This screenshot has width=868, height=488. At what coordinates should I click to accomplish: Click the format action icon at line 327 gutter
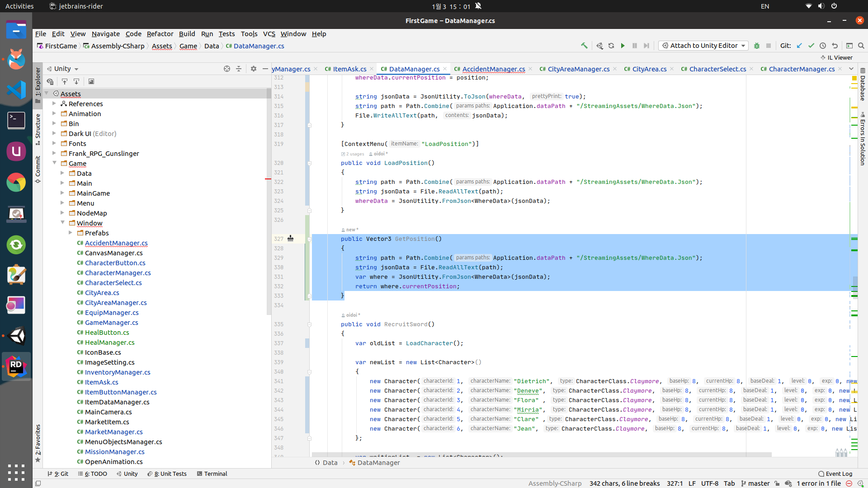coord(291,239)
